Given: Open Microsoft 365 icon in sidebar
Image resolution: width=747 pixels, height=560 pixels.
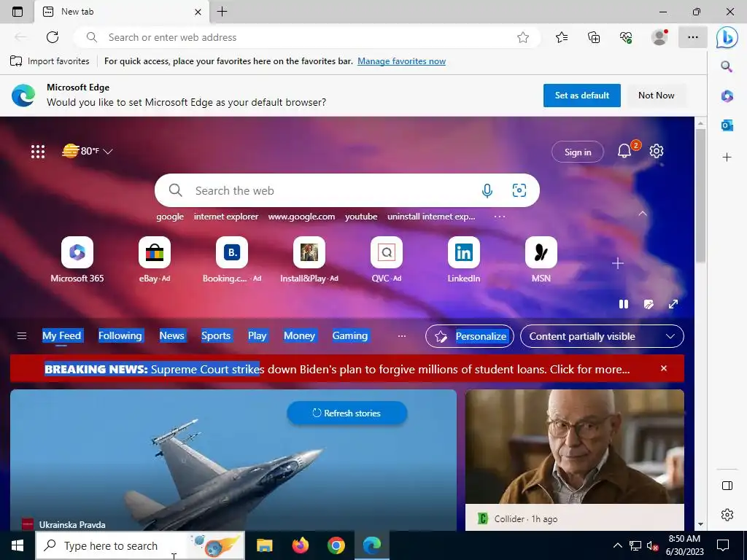Looking at the screenshot, I should tap(727, 96).
